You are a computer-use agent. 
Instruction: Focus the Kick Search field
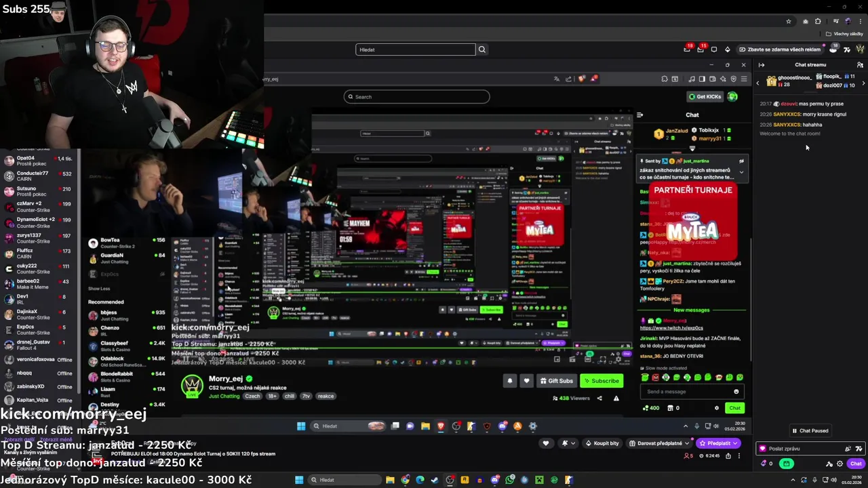[416, 97]
